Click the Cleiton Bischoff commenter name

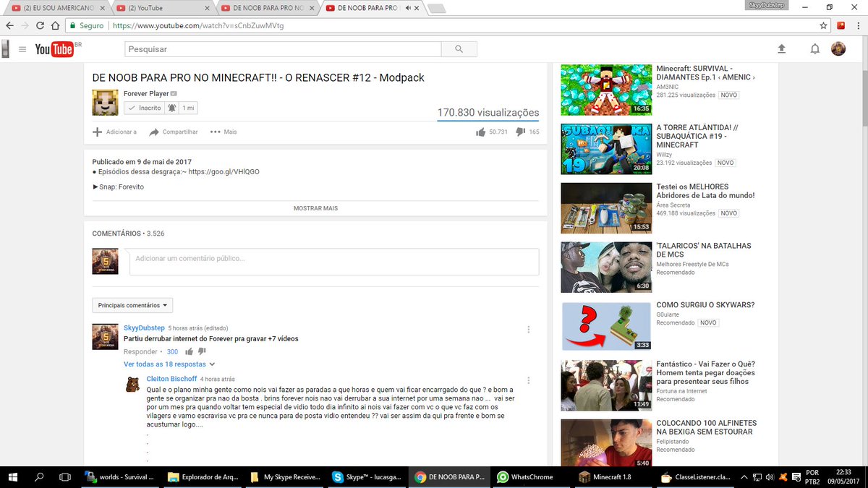pos(171,379)
